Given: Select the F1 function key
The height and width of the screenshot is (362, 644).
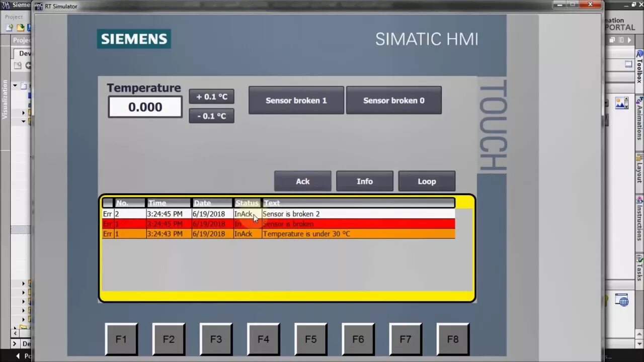Looking at the screenshot, I should [x=121, y=339].
